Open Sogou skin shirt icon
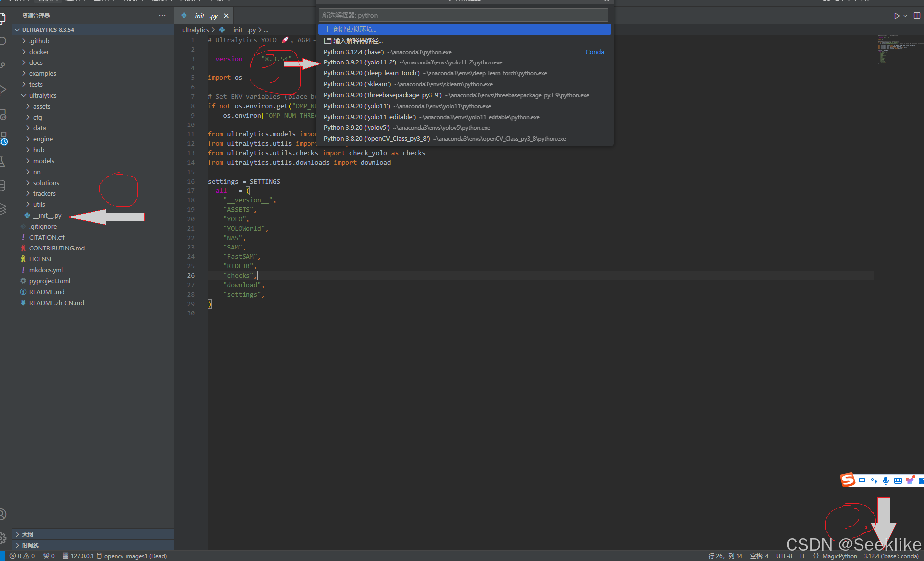The height and width of the screenshot is (561, 924). [x=910, y=480]
